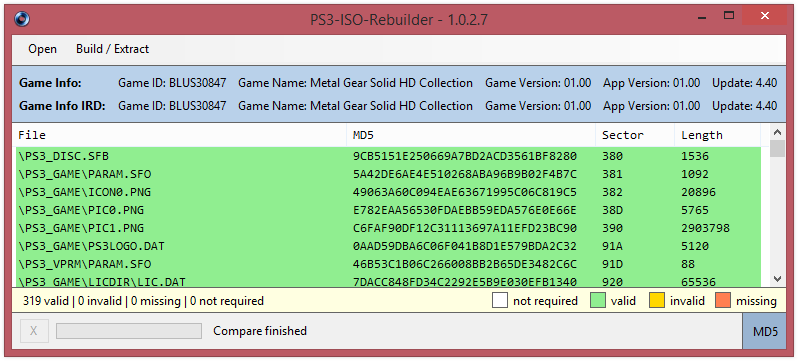Click length value 1536
The width and height of the screenshot is (798, 361).
coord(695,156)
